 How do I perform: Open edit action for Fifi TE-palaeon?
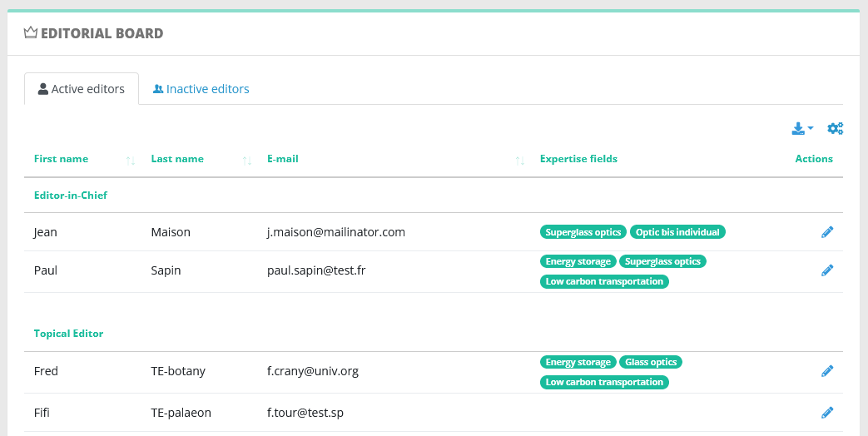(x=827, y=413)
